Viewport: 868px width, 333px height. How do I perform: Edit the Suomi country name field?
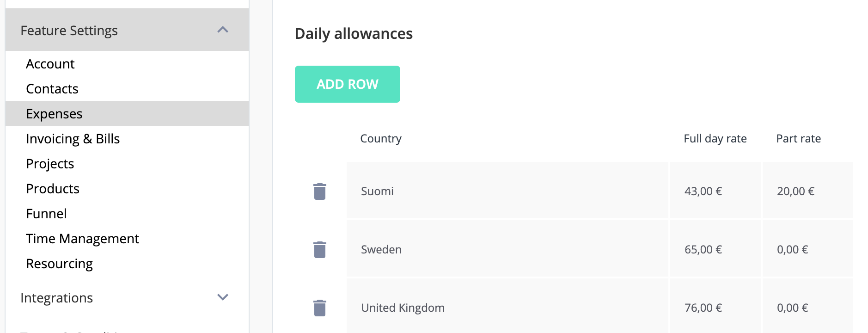click(507, 191)
